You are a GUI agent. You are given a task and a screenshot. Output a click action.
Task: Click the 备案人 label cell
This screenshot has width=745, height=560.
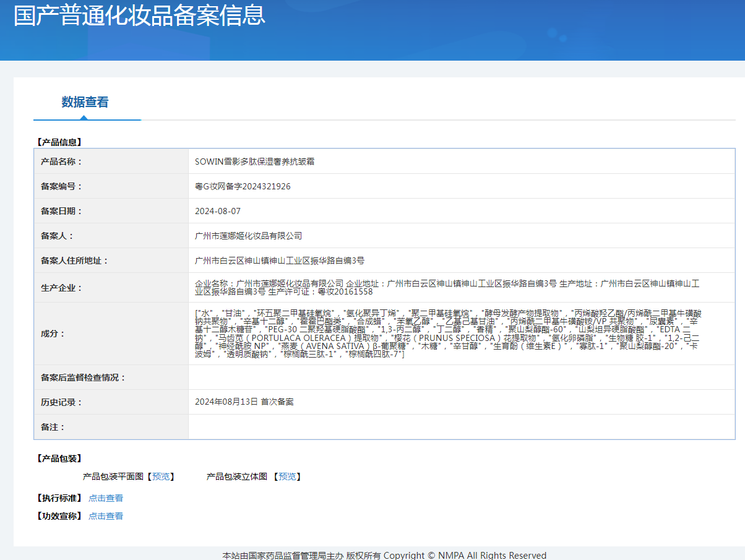(x=111, y=236)
